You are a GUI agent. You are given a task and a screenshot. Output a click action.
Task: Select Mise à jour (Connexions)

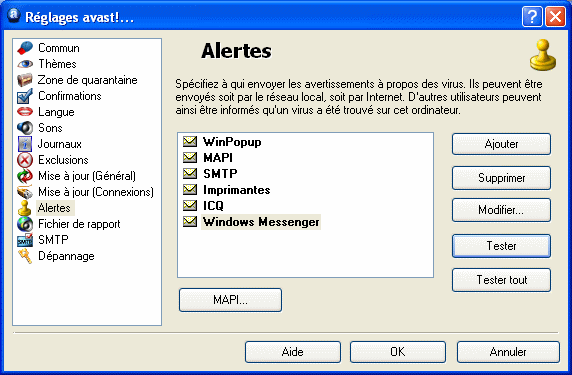[96, 192]
